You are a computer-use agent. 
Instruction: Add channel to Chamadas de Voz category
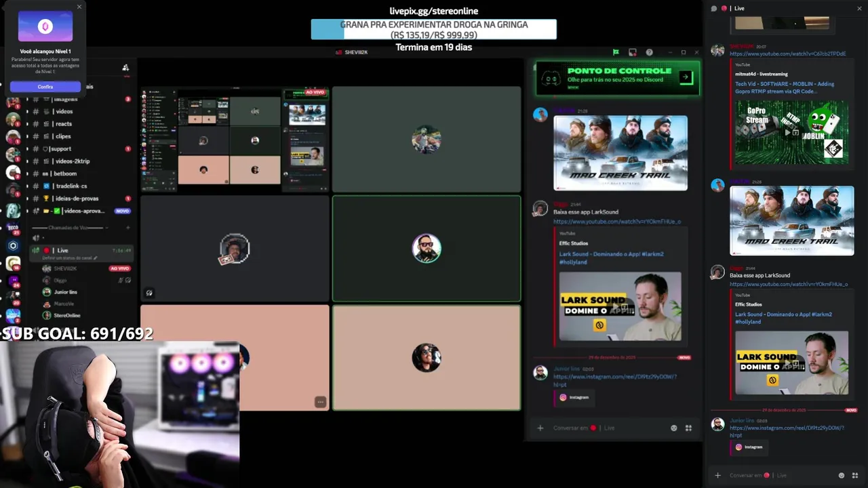(x=127, y=228)
